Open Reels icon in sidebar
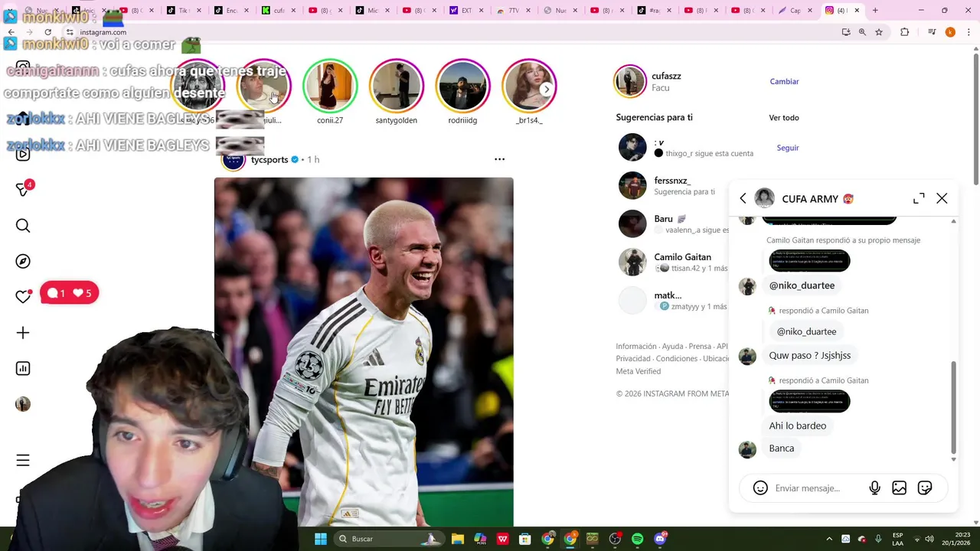The image size is (980, 551). pyautogui.click(x=23, y=154)
